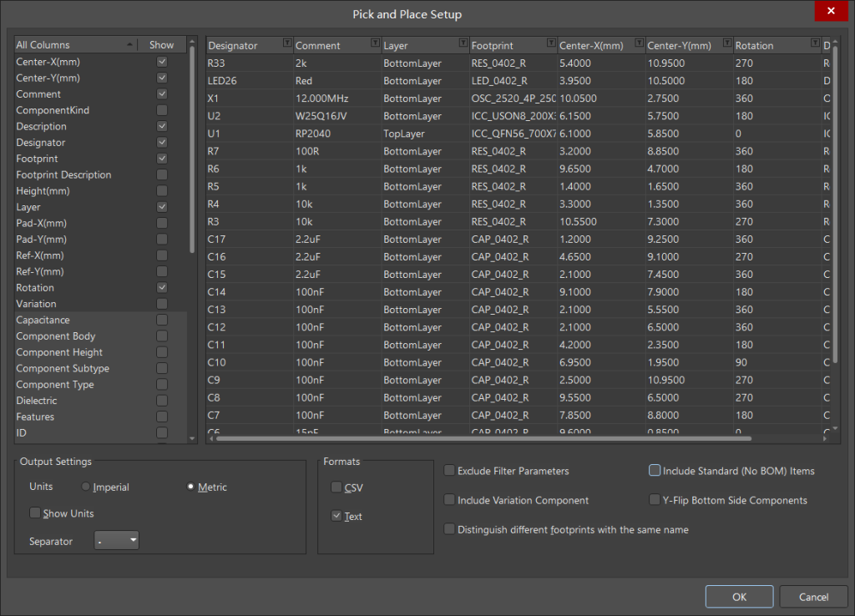Open the Separator dropdown

(117, 540)
